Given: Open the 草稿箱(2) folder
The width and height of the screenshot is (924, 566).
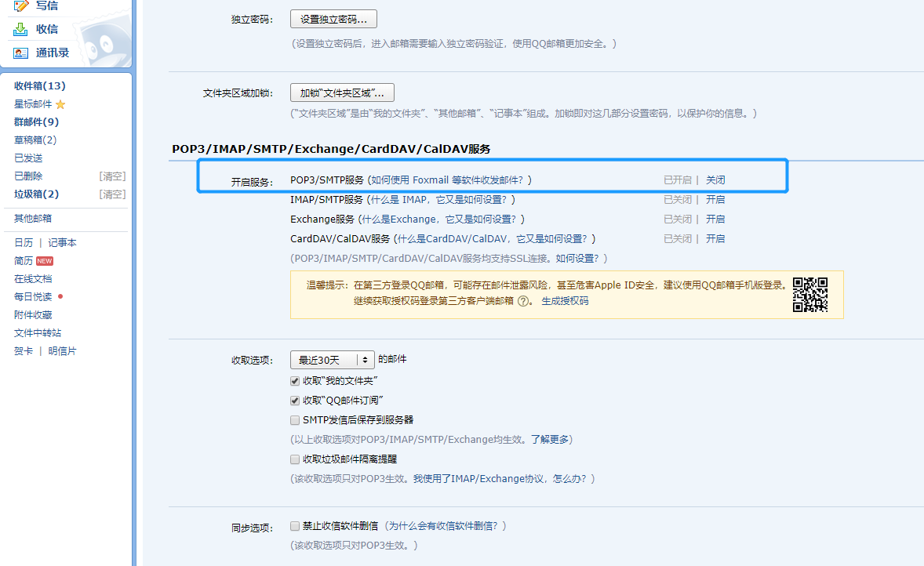Looking at the screenshot, I should click(x=35, y=140).
